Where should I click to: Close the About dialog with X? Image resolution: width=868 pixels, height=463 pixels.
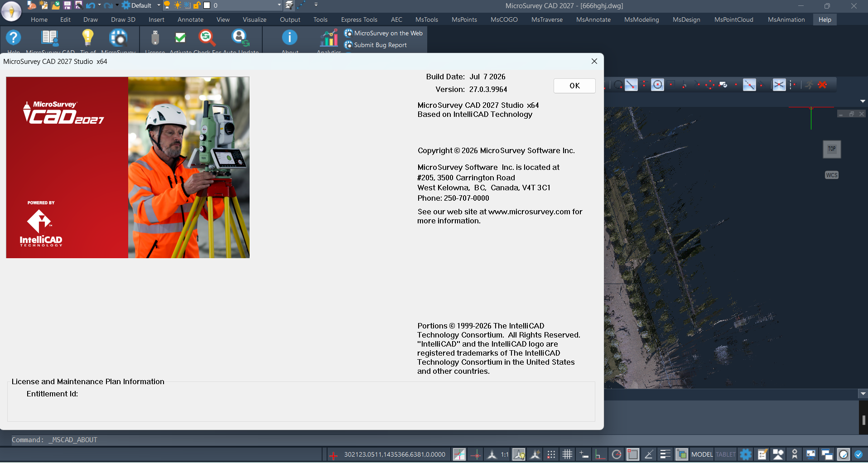594,61
